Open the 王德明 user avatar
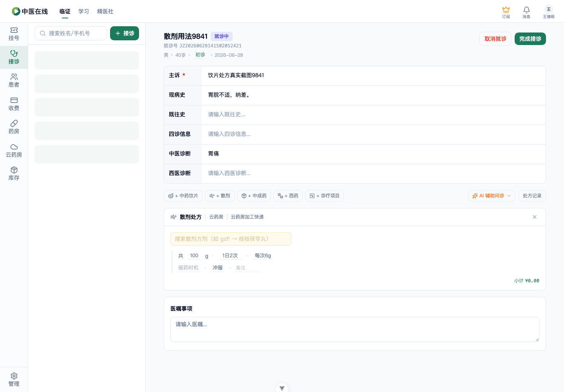 (548, 12)
